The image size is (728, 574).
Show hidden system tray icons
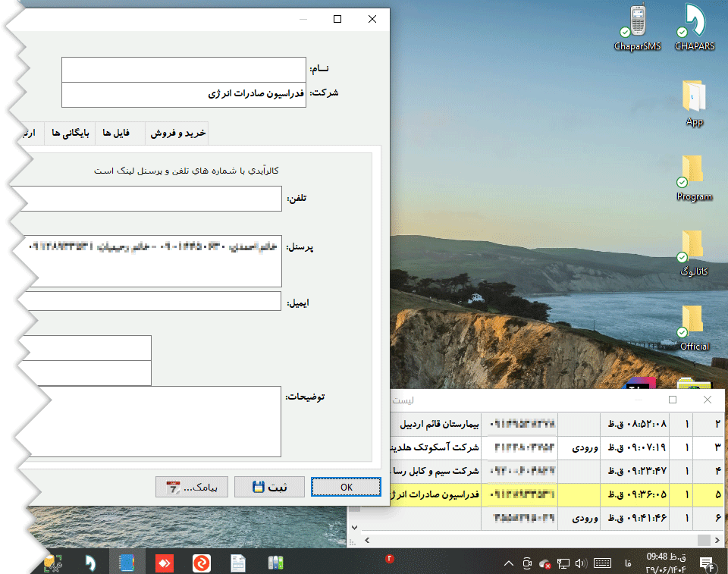[x=507, y=563]
